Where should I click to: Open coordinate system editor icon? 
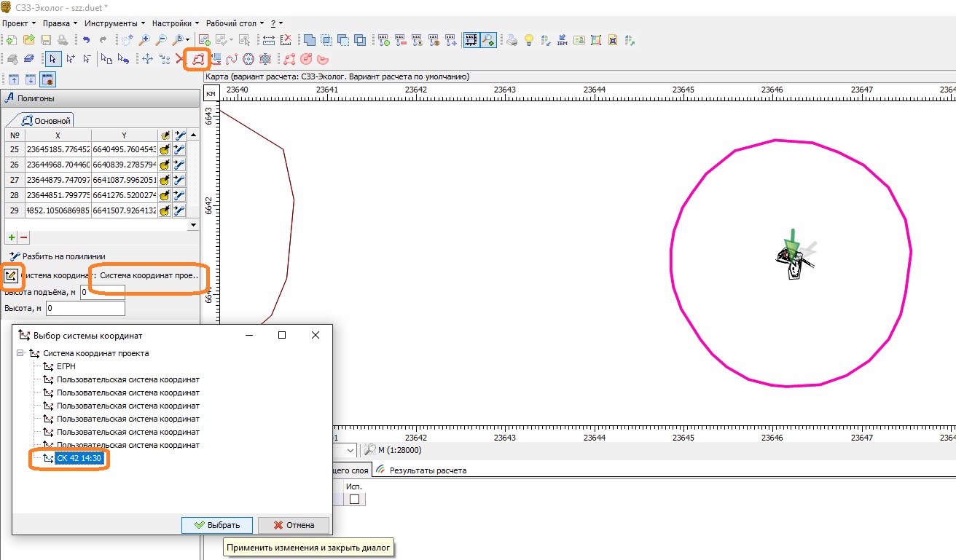10,276
